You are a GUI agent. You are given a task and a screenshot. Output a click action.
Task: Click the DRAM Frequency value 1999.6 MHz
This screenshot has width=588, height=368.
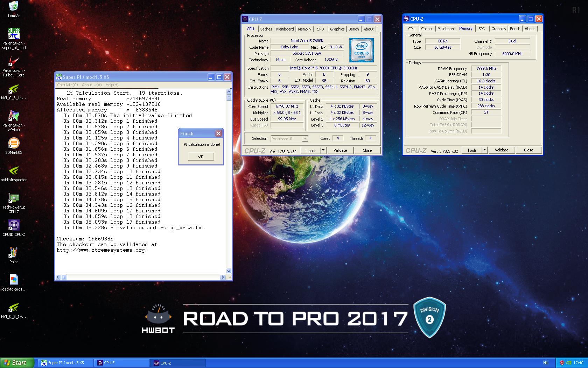coord(486,68)
